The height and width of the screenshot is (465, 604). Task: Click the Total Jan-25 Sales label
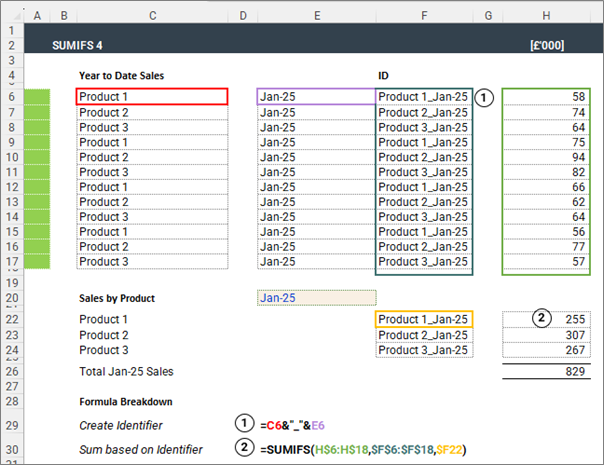click(126, 372)
